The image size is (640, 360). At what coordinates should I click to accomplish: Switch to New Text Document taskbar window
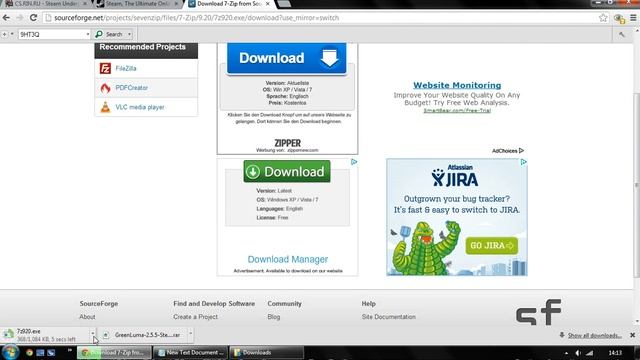[191, 353]
